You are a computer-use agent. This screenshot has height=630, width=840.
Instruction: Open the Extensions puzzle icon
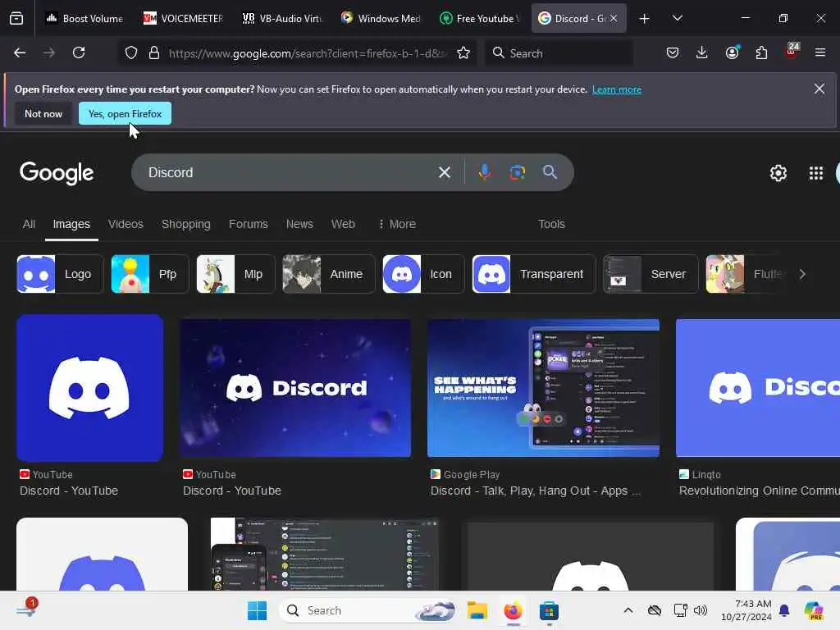[x=761, y=52]
